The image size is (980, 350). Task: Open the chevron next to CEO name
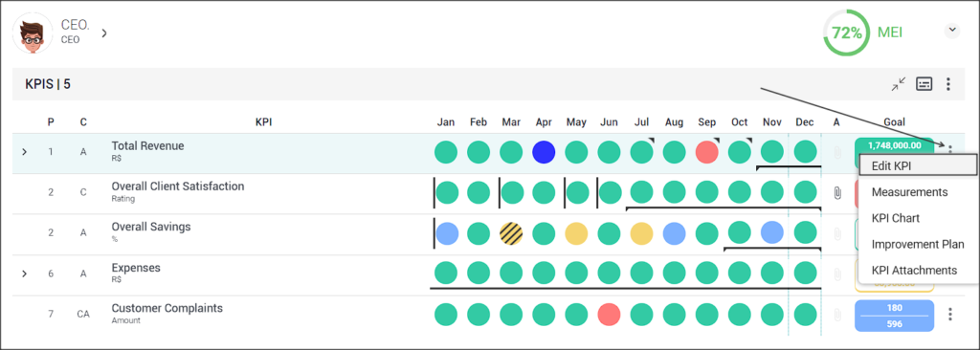[x=104, y=33]
